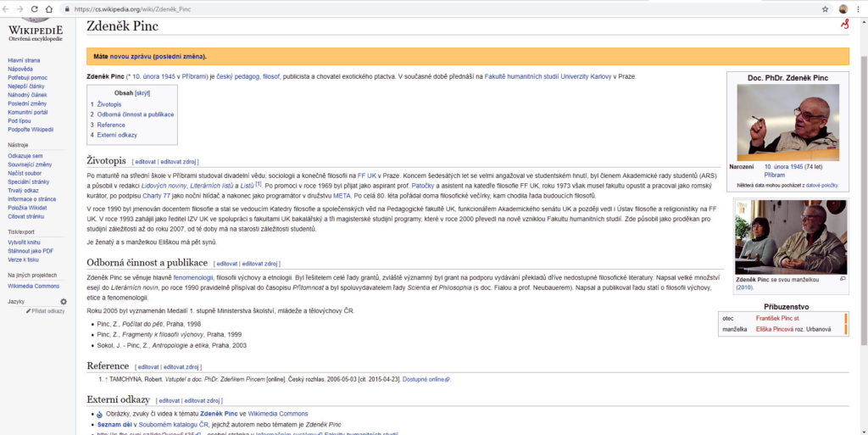Click the browser forward arrow
Image resolution: width=868 pixels, height=435 pixels.
[20, 8]
